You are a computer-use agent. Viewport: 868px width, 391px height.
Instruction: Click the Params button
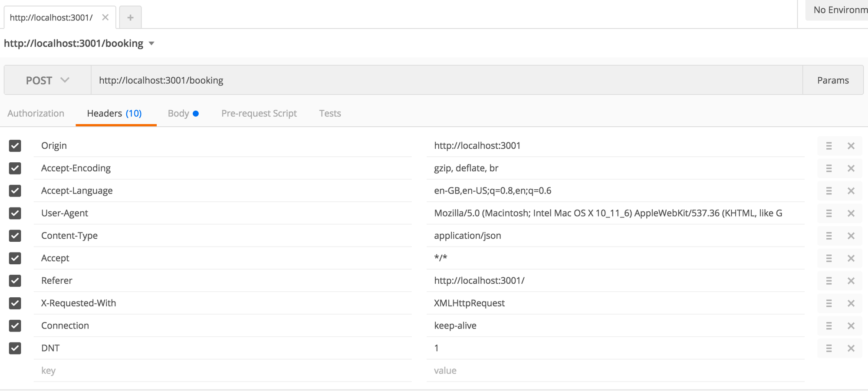pos(833,80)
